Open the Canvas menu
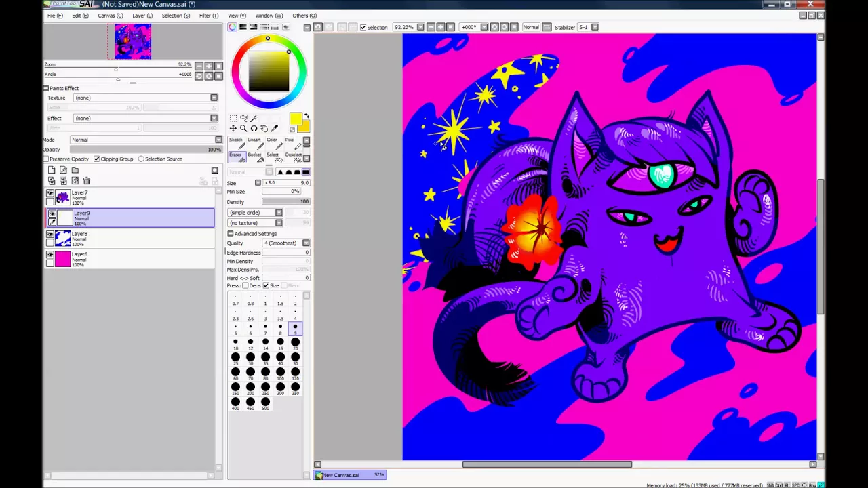Image resolution: width=868 pixels, height=488 pixels. coord(111,16)
